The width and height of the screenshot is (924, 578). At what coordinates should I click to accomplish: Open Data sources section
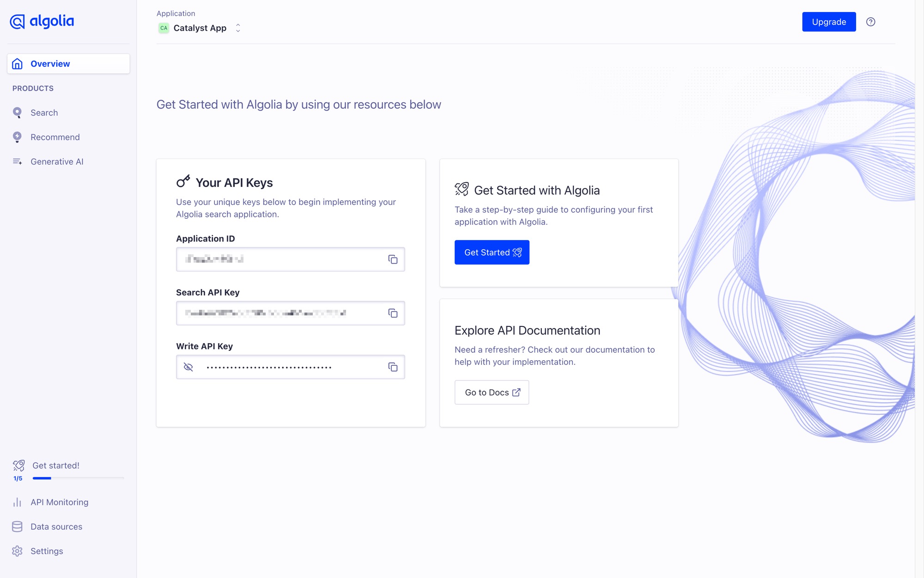click(x=56, y=526)
